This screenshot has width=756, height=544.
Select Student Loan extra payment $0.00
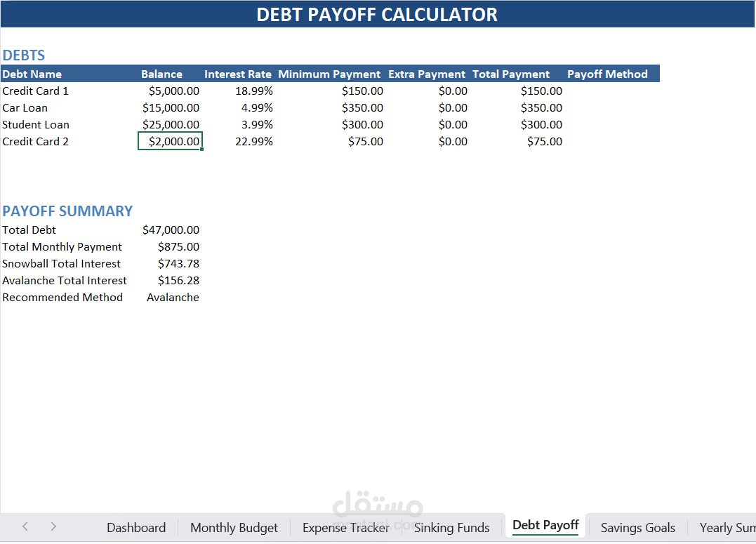(x=453, y=125)
